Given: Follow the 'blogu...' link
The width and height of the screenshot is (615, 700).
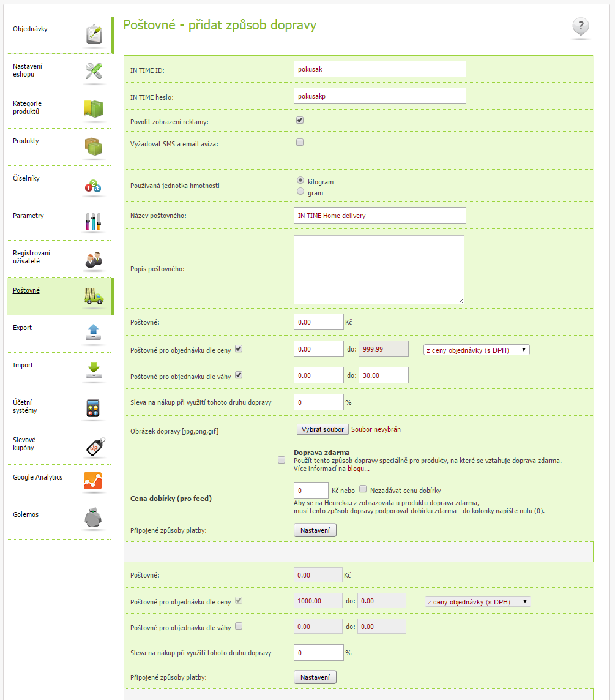Looking at the screenshot, I should [x=359, y=469].
